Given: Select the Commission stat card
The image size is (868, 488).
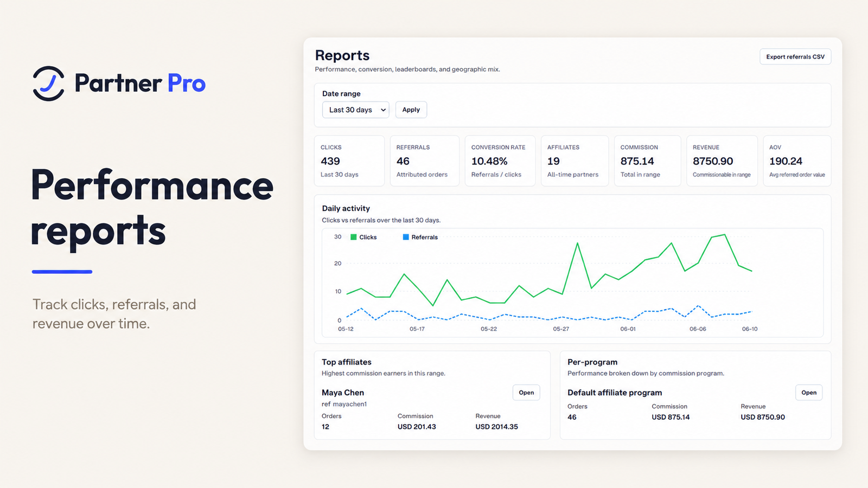Looking at the screenshot, I should click(x=647, y=161).
